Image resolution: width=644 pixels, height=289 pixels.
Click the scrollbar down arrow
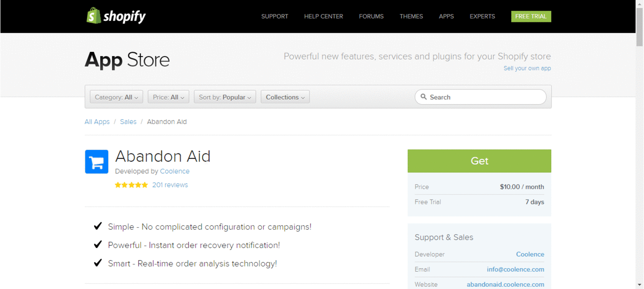[640, 285]
